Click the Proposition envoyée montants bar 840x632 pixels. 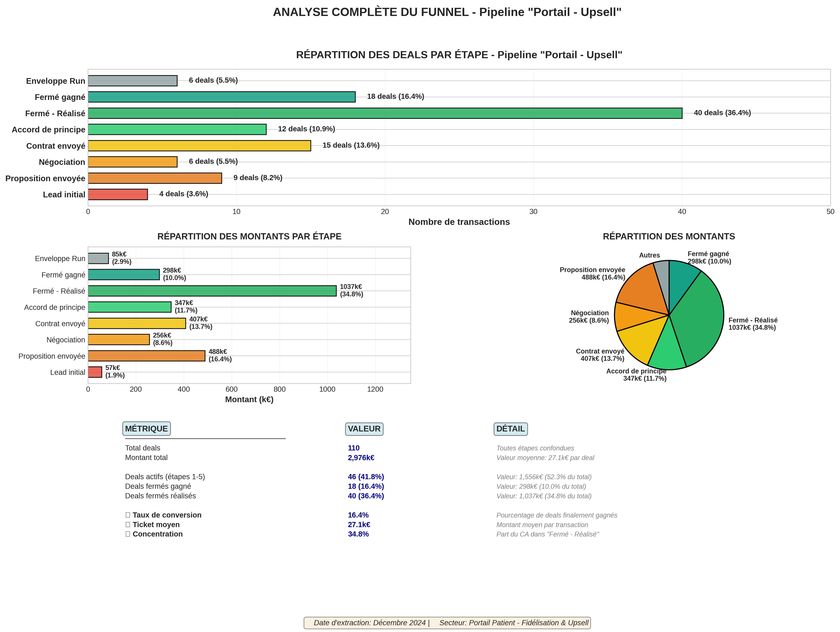146,356
